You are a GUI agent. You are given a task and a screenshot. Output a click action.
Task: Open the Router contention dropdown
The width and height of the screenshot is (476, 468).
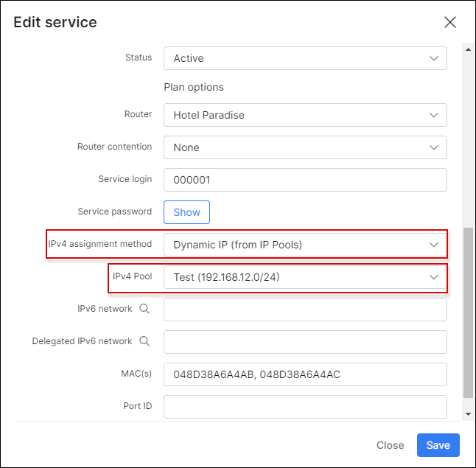pos(305,147)
